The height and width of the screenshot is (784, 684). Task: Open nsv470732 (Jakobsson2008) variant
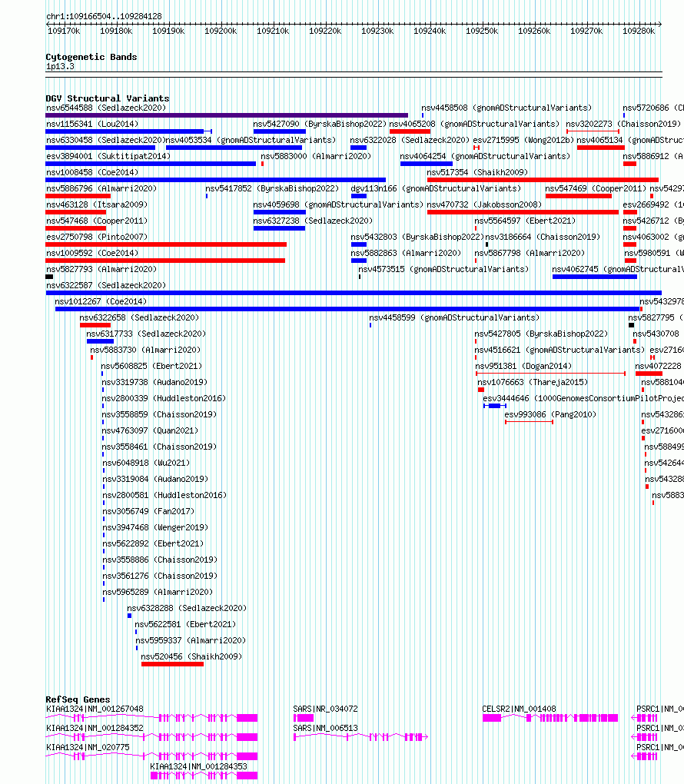(484, 204)
